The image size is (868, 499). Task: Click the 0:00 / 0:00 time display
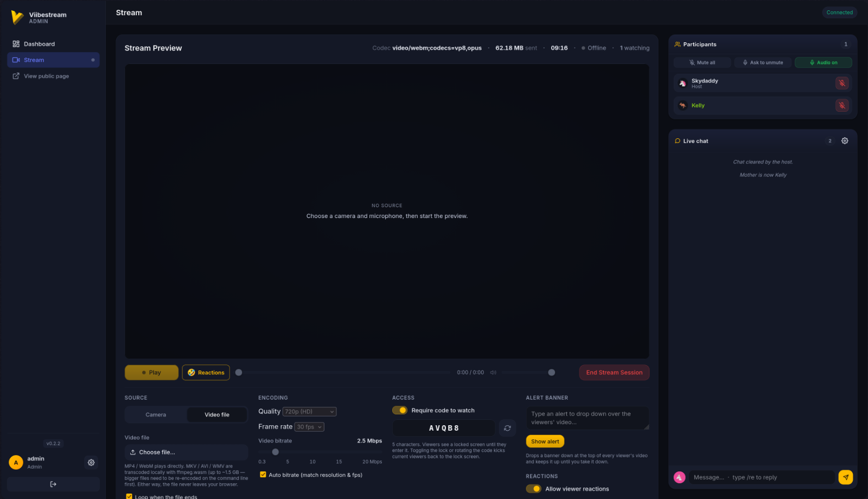pyautogui.click(x=470, y=373)
